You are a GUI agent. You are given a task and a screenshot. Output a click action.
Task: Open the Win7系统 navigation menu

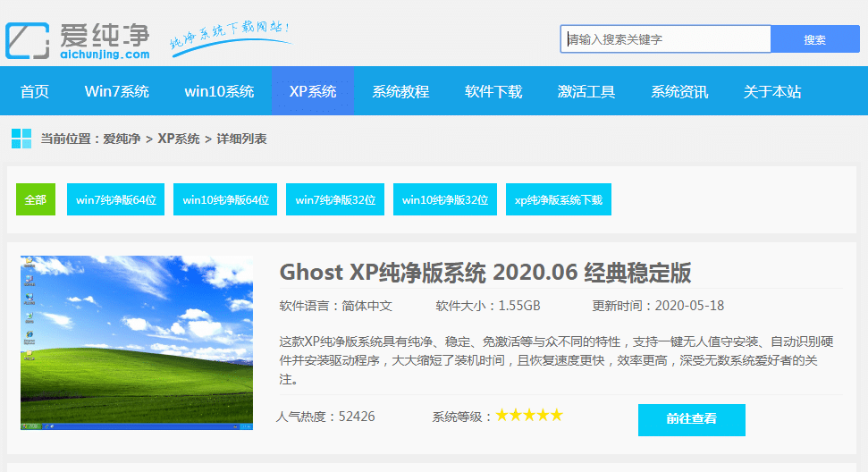click(x=116, y=91)
